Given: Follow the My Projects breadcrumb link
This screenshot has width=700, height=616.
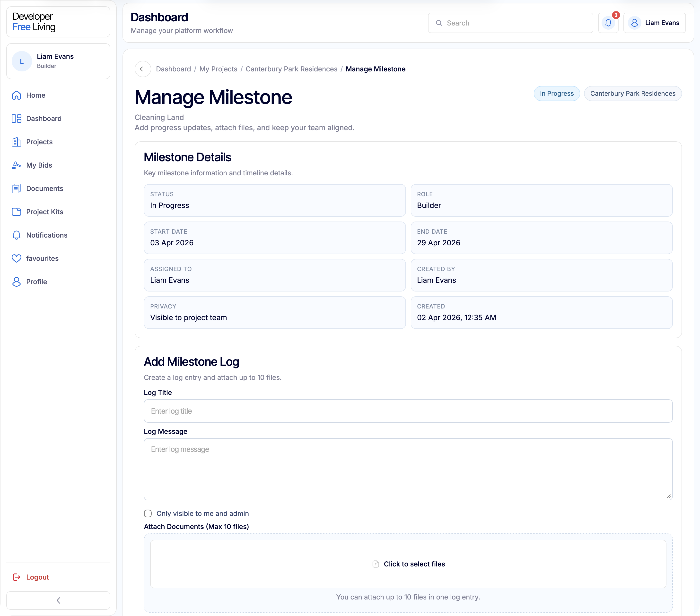Looking at the screenshot, I should point(218,69).
